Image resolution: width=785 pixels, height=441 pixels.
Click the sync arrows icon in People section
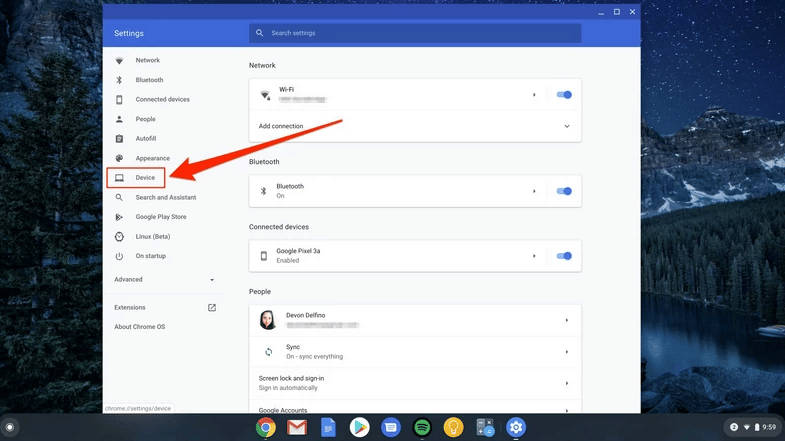[x=269, y=352]
